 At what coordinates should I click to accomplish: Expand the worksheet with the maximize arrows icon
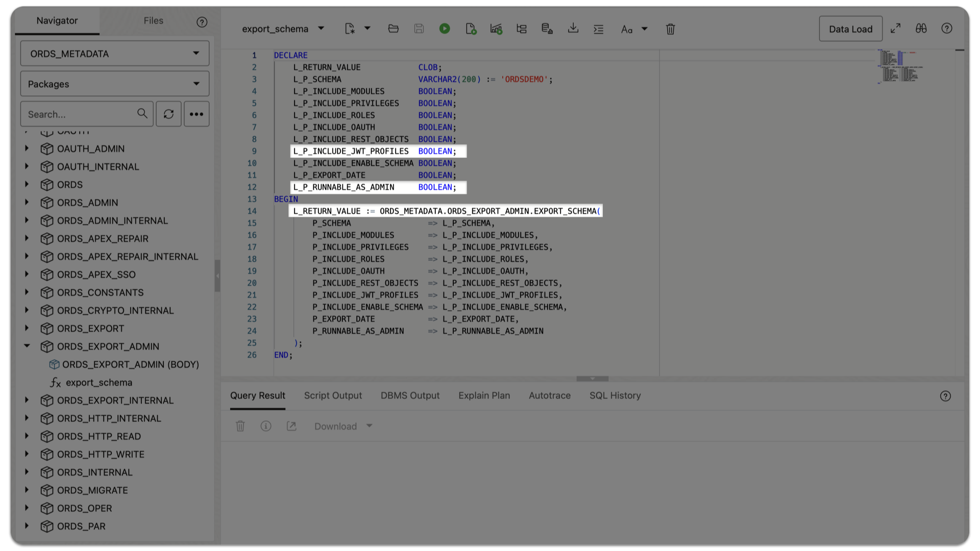point(896,29)
